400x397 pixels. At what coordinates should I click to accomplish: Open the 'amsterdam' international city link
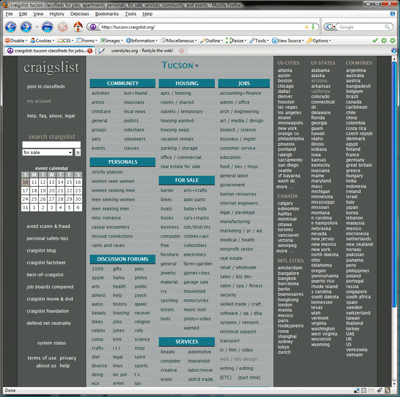pyautogui.click(x=290, y=268)
